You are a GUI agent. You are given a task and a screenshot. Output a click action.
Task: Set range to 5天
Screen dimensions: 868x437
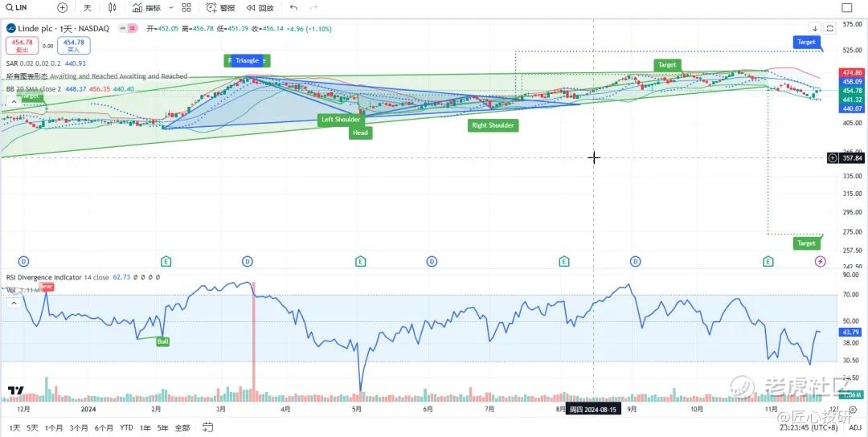pyautogui.click(x=32, y=427)
